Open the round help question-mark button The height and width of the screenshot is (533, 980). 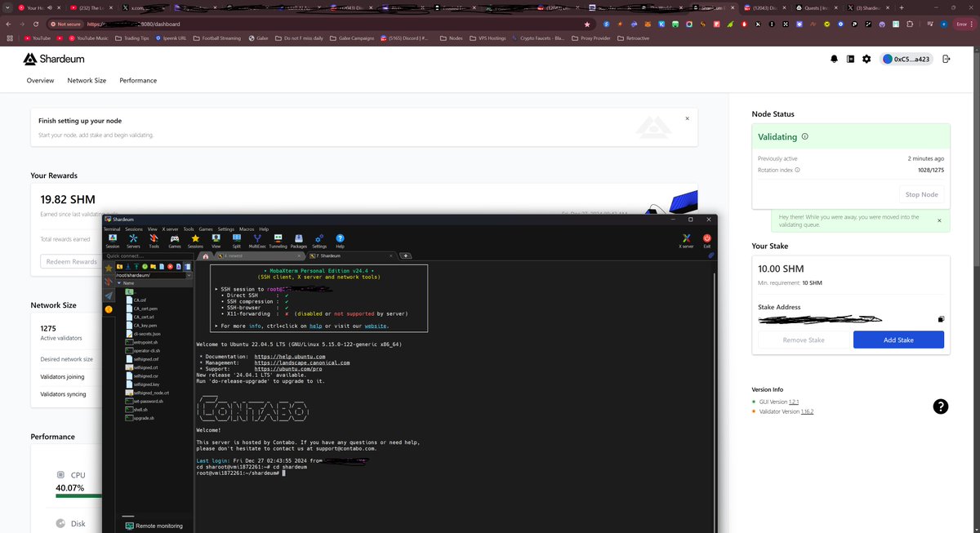point(941,406)
